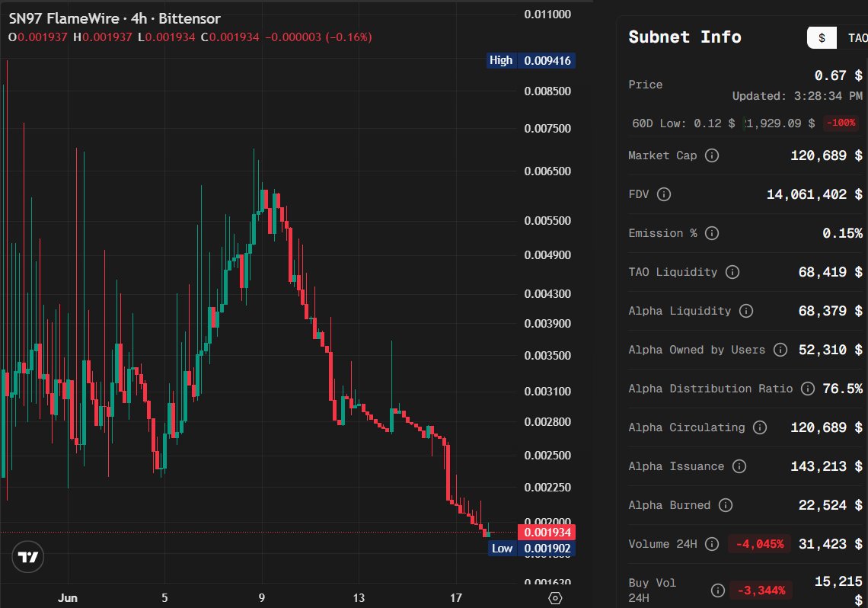Show Emission % info icon
Screen dimensions: 868x608
tap(712, 233)
